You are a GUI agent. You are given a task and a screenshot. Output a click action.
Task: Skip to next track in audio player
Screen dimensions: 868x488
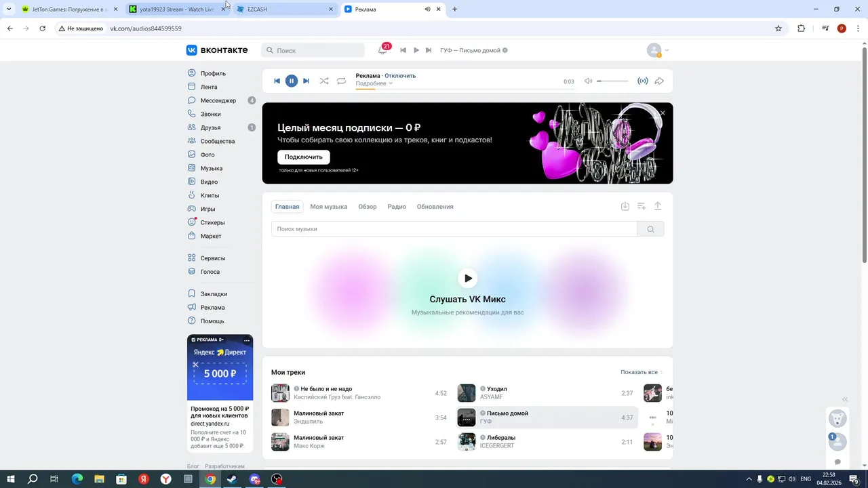pyautogui.click(x=306, y=81)
